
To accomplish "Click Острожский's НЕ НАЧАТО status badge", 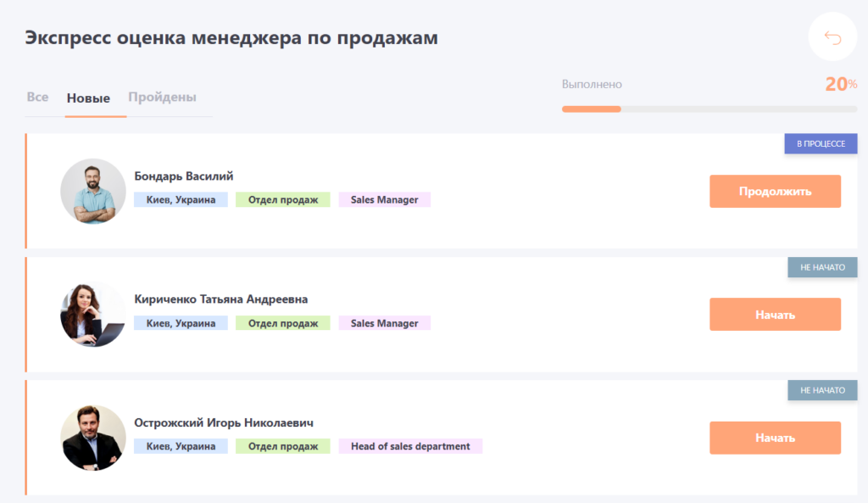I will click(x=822, y=390).
